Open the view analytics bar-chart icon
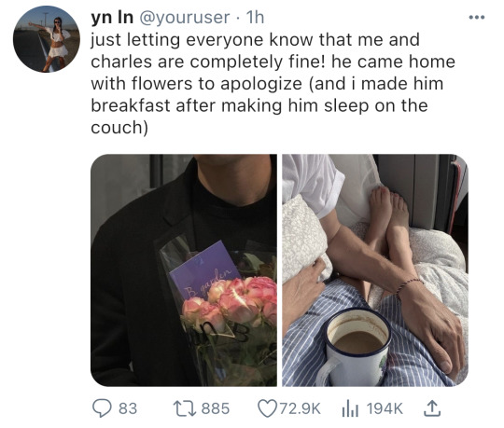The height and width of the screenshot is (428, 504). [x=350, y=409]
